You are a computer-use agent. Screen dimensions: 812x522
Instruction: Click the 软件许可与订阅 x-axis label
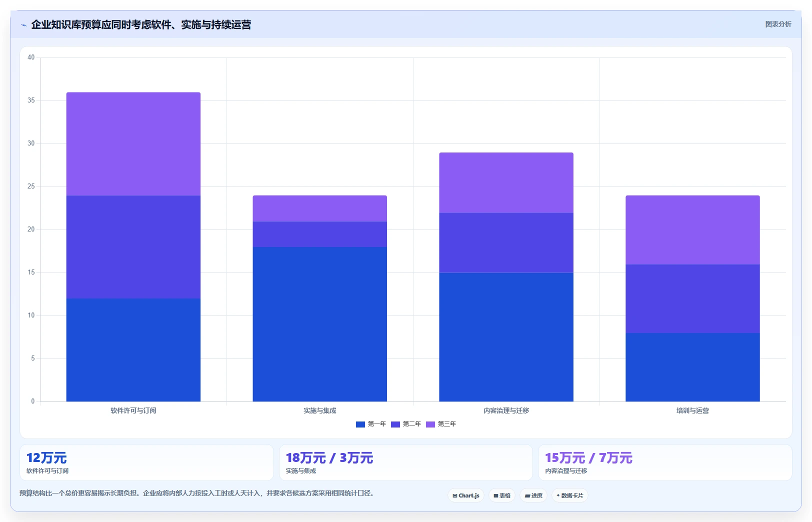click(133, 410)
